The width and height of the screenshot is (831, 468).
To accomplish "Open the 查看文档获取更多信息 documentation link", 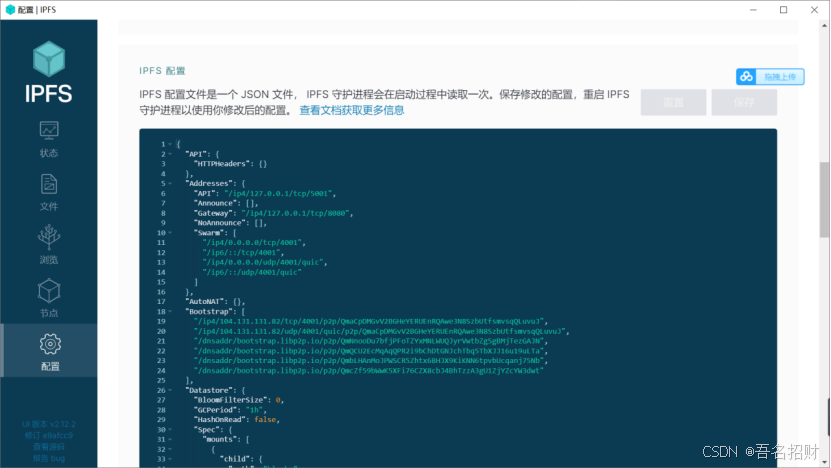I will tap(352, 110).
